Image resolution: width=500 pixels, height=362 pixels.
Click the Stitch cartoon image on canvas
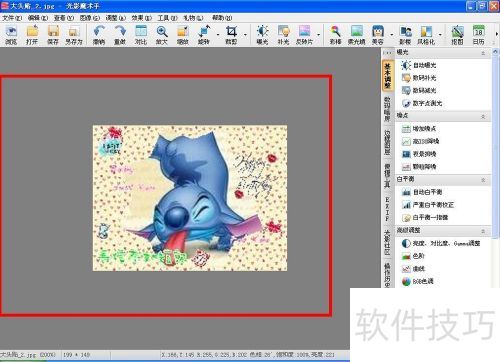coord(190,198)
